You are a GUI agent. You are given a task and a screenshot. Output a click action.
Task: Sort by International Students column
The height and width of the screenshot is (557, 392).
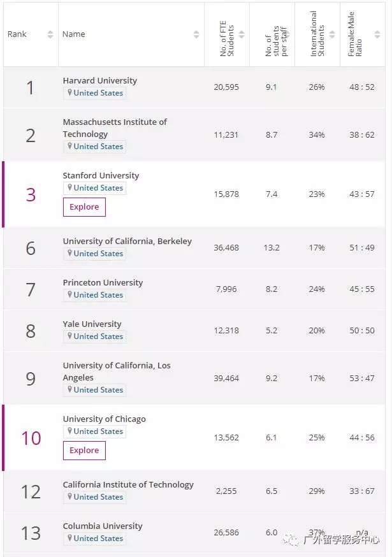[332, 34]
